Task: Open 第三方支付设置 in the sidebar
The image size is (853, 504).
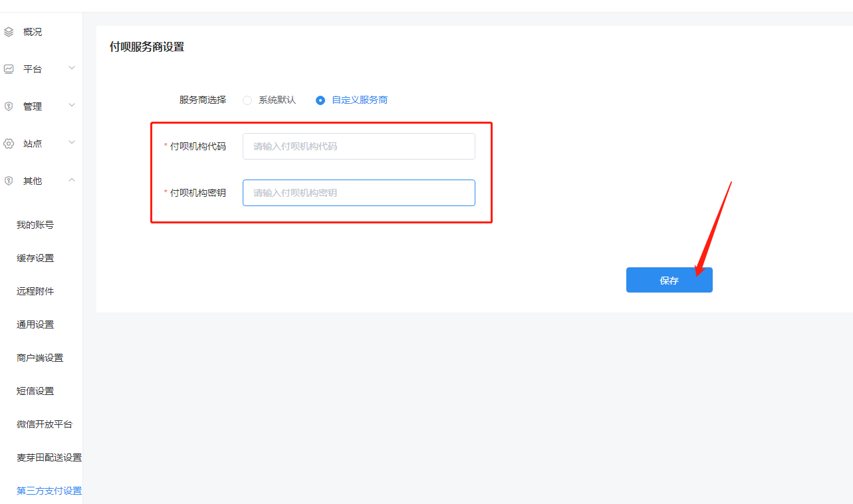Action: [49, 491]
